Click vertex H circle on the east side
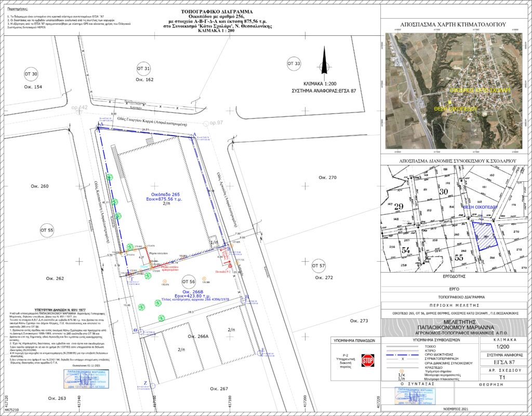Viewport: 532px width, 416px height. [243, 300]
